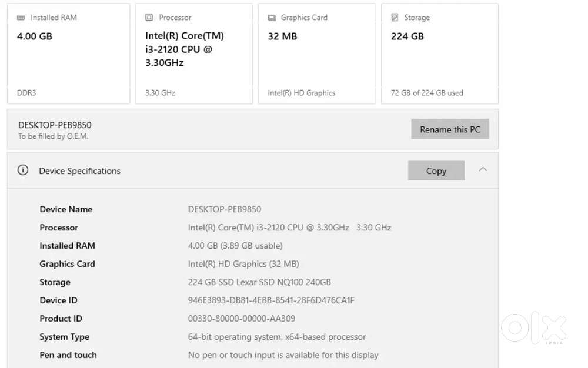Click the OLX India watermark logo
The height and width of the screenshot is (368, 588).
tap(534, 328)
